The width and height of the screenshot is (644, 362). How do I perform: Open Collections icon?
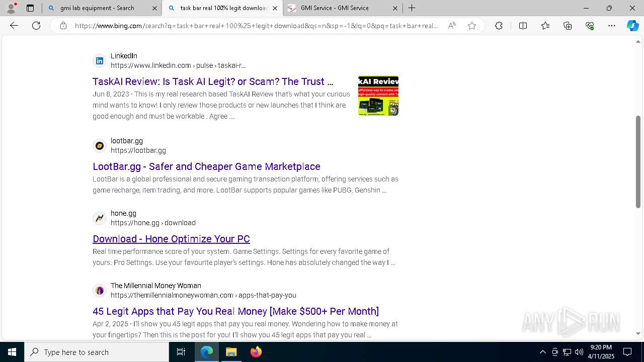coord(568,26)
